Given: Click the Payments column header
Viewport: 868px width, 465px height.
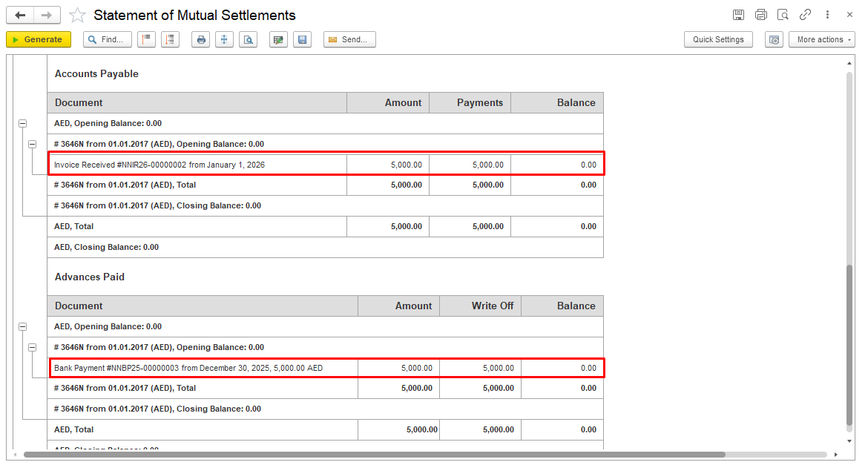Looking at the screenshot, I should pyautogui.click(x=470, y=102).
